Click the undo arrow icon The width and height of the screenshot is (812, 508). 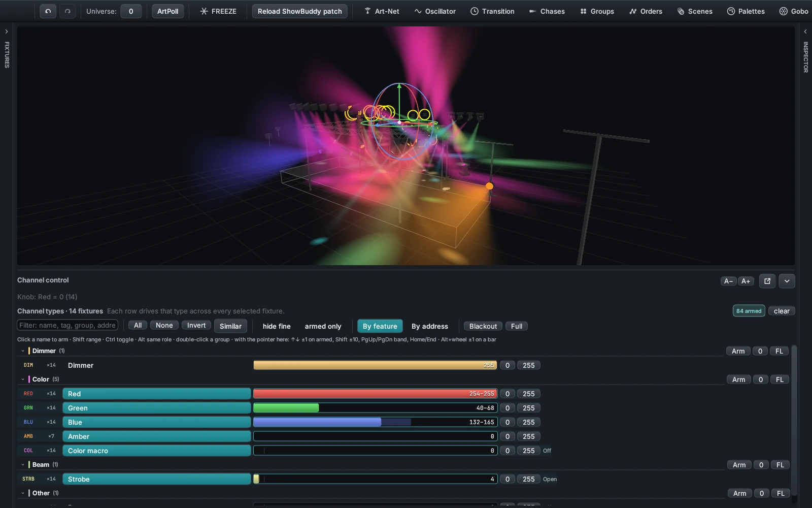point(48,11)
